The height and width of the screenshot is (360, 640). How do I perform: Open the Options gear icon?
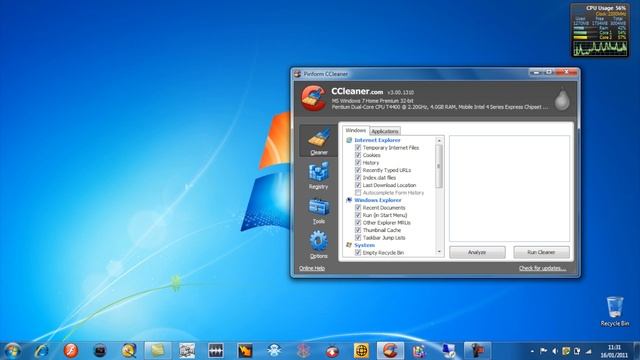(x=318, y=241)
